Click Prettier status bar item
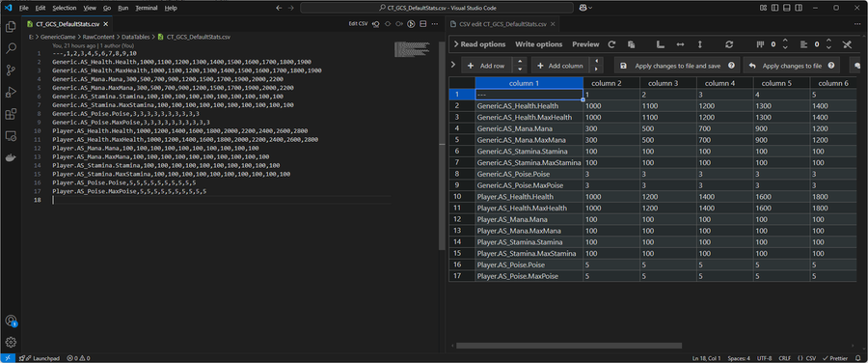 click(836, 358)
